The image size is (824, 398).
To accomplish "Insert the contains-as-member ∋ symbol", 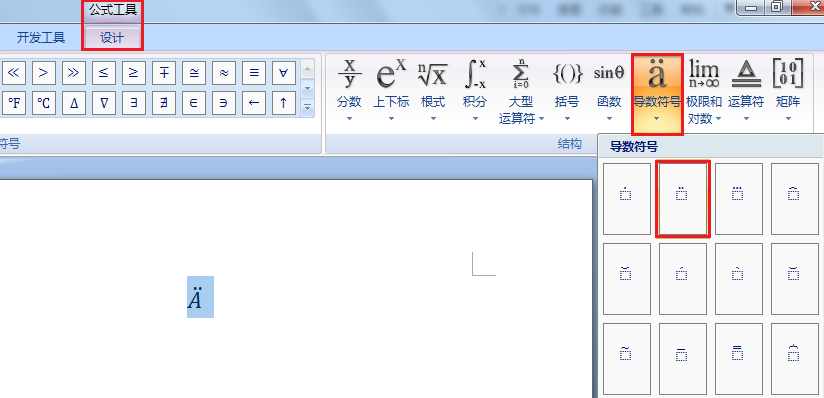I will click(224, 103).
